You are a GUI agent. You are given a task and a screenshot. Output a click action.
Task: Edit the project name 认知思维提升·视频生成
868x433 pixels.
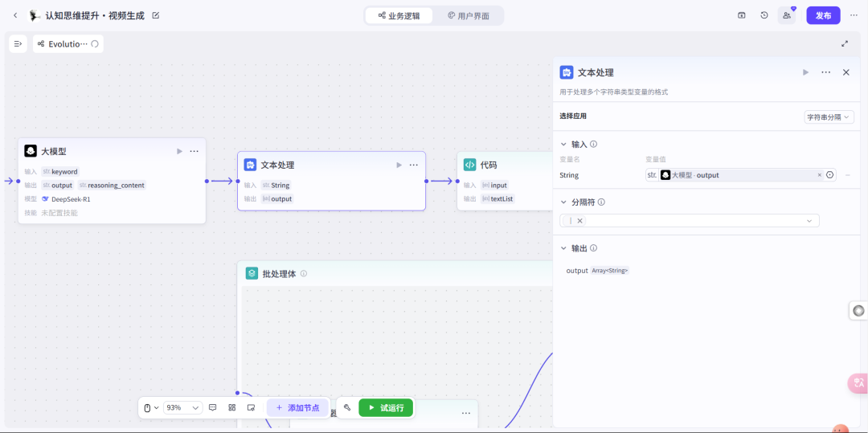tap(156, 15)
